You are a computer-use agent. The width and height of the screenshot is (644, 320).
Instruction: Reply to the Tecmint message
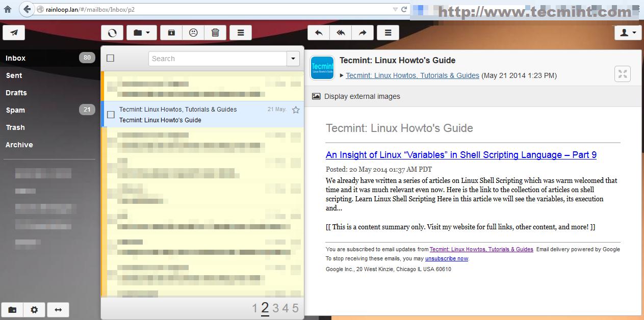tap(318, 32)
